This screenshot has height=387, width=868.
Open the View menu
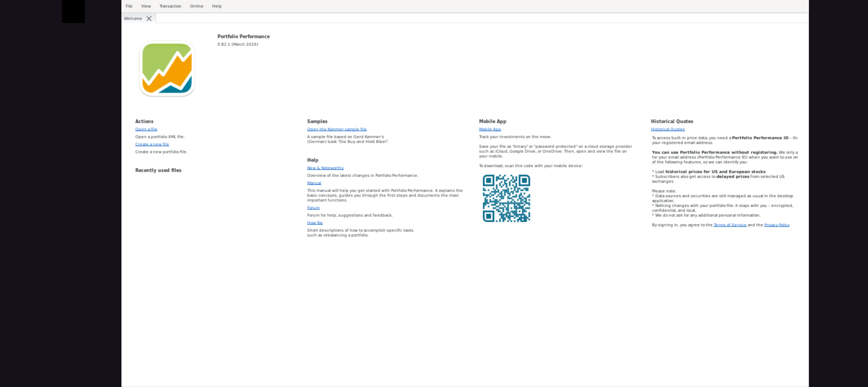tap(146, 6)
